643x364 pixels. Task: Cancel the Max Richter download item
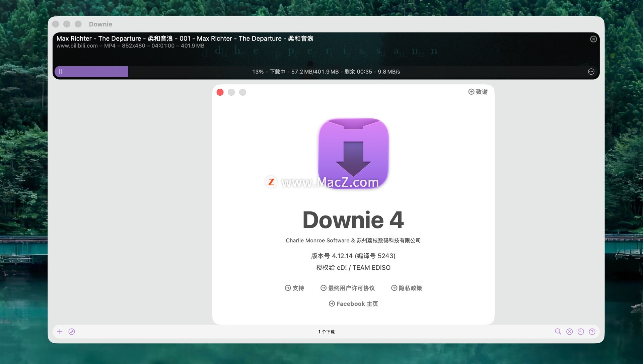pyautogui.click(x=593, y=39)
